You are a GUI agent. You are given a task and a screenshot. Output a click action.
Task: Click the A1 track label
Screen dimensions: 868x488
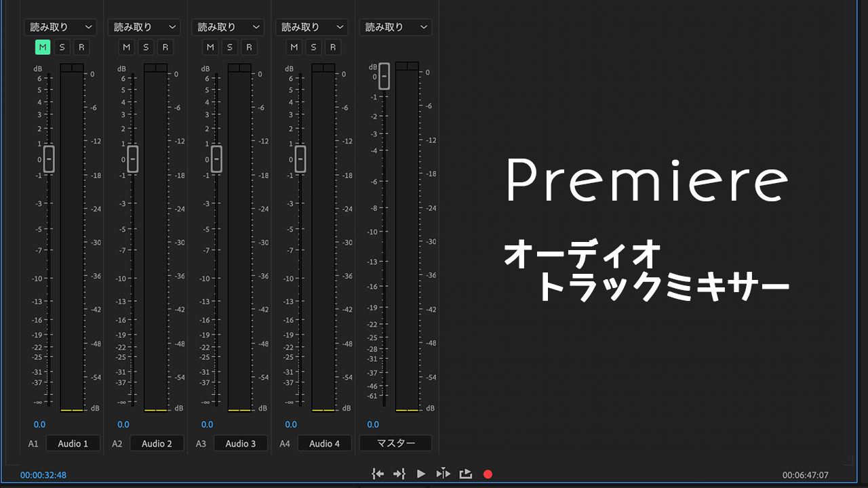coord(33,443)
